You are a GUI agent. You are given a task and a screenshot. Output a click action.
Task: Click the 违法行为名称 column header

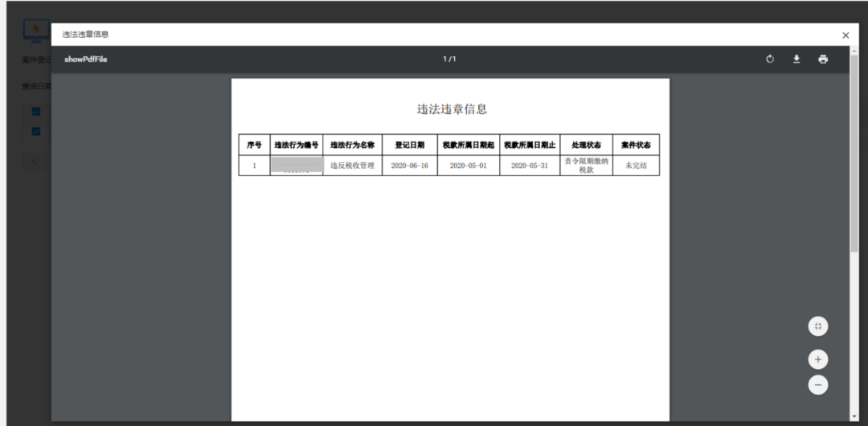(x=353, y=145)
